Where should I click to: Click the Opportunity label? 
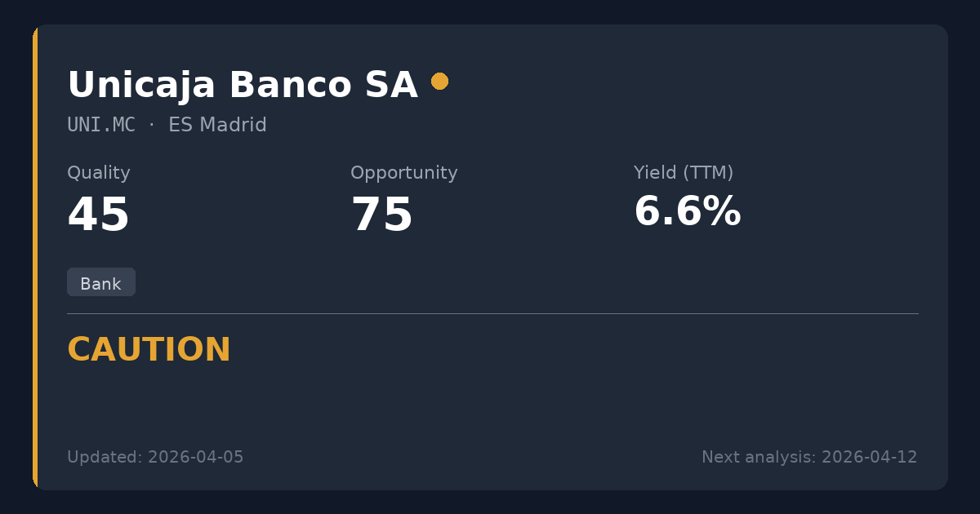(x=403, y=173)
